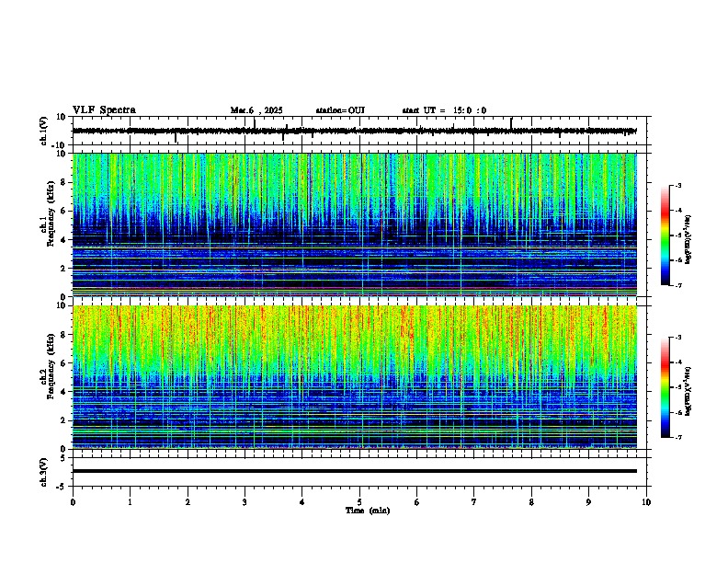
Task: Click the time axis tick label "3"
Action: [245, 502]
